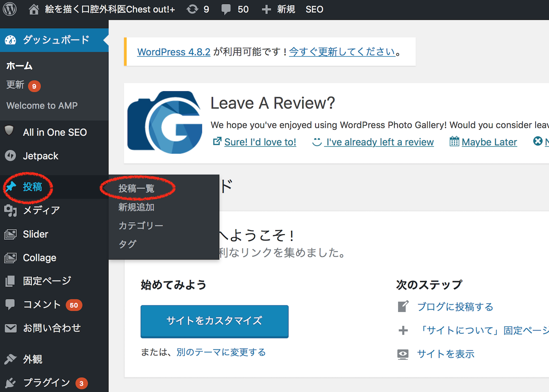The image size is (549, 392).
Task: Click the plus icon next to 新規
Action: click(x=266, y=10)
